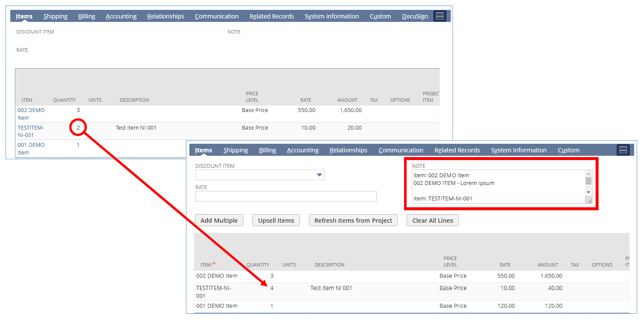The image size is (644, 321).
Task: Click the 120.00 amount cell for 001 DEMO Item
Action: point(553,306)
